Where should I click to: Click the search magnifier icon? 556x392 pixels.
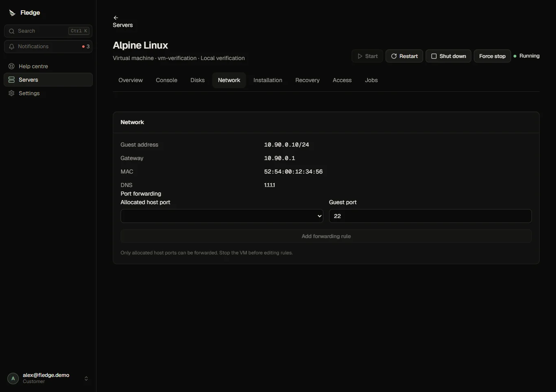pyautogui.click(x=11, y=31)
